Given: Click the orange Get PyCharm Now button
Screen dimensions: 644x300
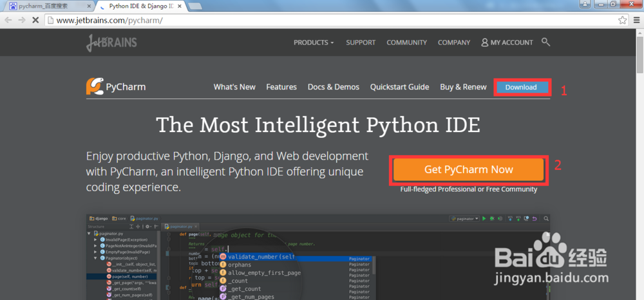Looking at the screenshot, I should tap(469, 169).
